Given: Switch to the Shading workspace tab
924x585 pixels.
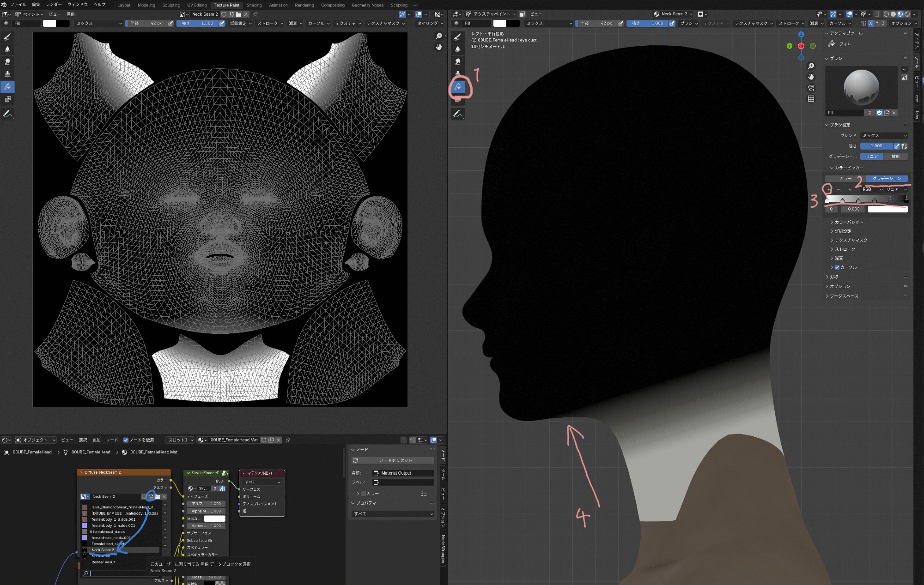Looking at the screenshot, I should 254,5.
